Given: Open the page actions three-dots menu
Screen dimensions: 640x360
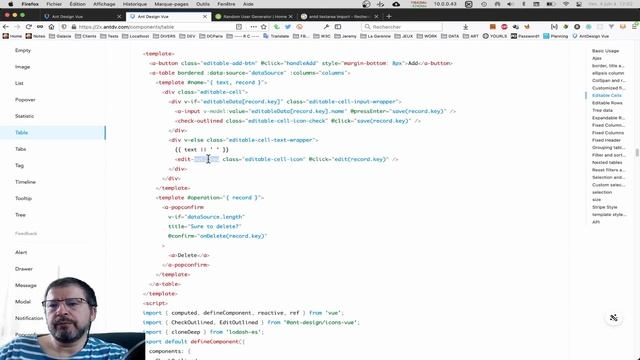Looking at the screenshot, I should click(253, 27).
